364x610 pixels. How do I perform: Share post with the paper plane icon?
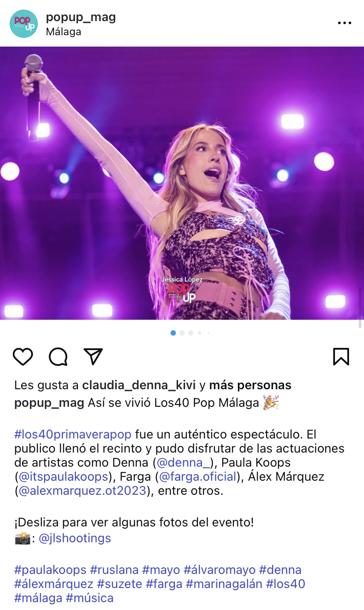tap(93, 357)
